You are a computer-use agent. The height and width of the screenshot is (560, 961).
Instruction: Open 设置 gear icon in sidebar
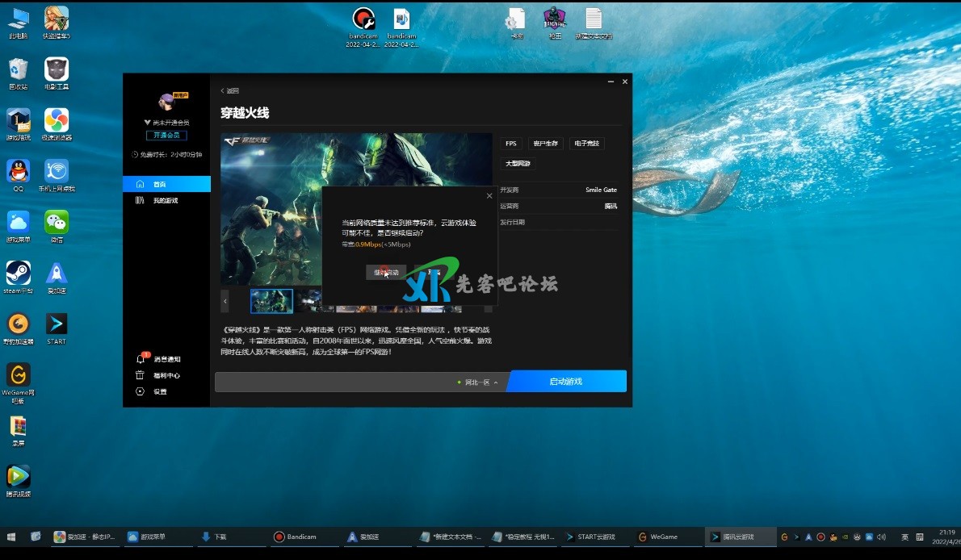coord(141,391)
